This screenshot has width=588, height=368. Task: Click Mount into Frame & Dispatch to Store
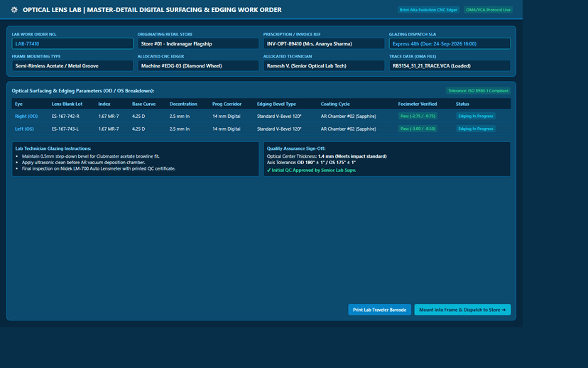[x=462, y=310]
